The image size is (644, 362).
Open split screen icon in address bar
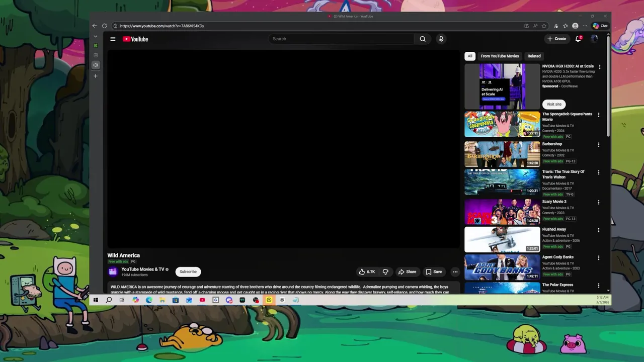526,26
